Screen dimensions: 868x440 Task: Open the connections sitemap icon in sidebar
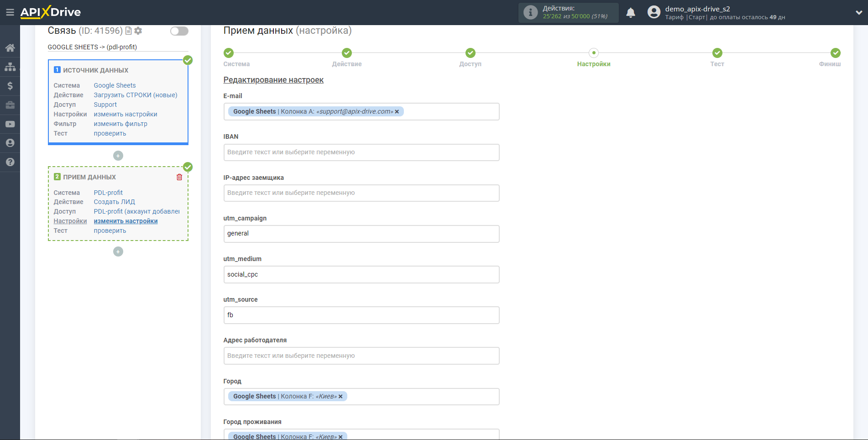[10, 67]
